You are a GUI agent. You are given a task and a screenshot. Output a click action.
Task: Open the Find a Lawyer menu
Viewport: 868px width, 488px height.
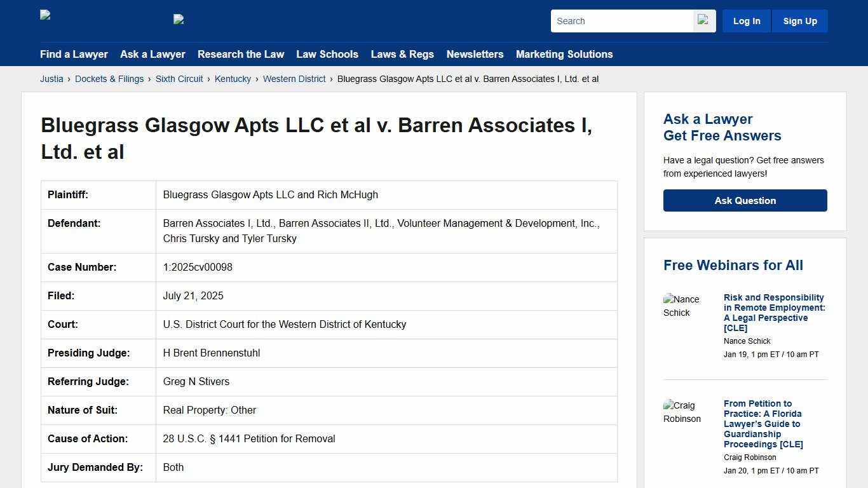74,55
